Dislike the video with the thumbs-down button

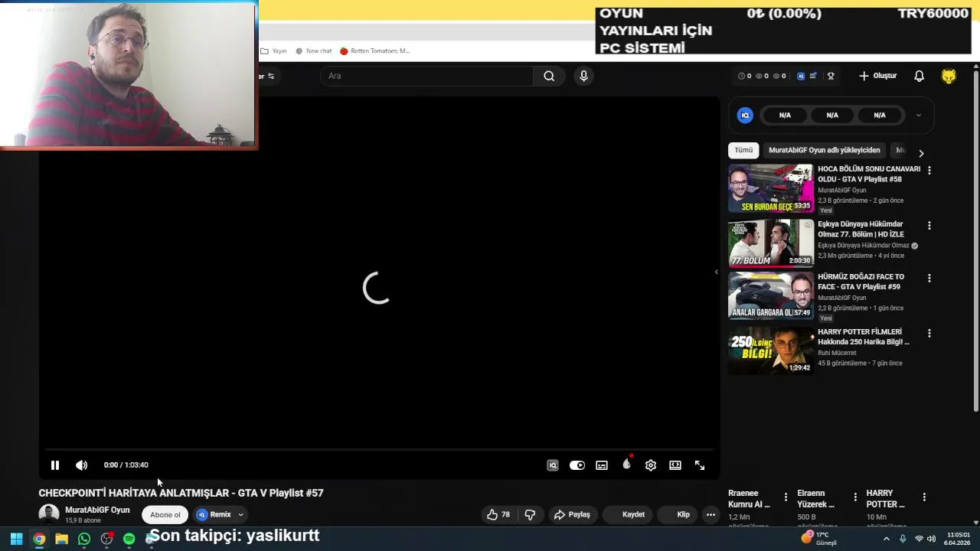530,515
